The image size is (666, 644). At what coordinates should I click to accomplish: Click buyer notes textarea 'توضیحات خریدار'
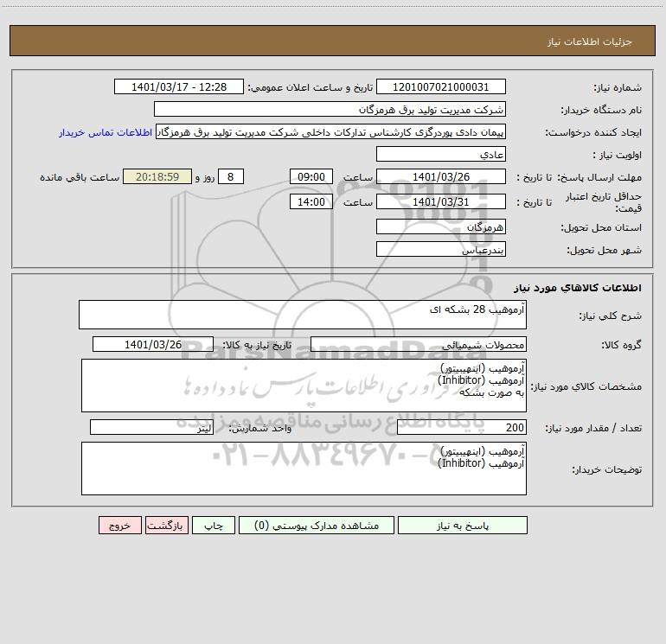point(304,469)
